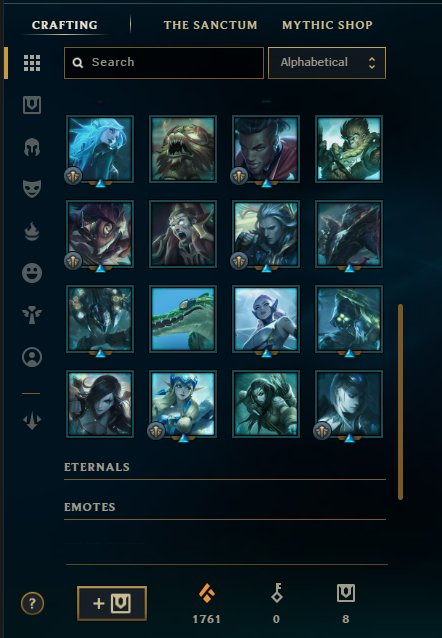The width and height of the screenshot is (442, 638).
Task: Filter loot by Eternals flame icon
Action: [x=32, y=231]
